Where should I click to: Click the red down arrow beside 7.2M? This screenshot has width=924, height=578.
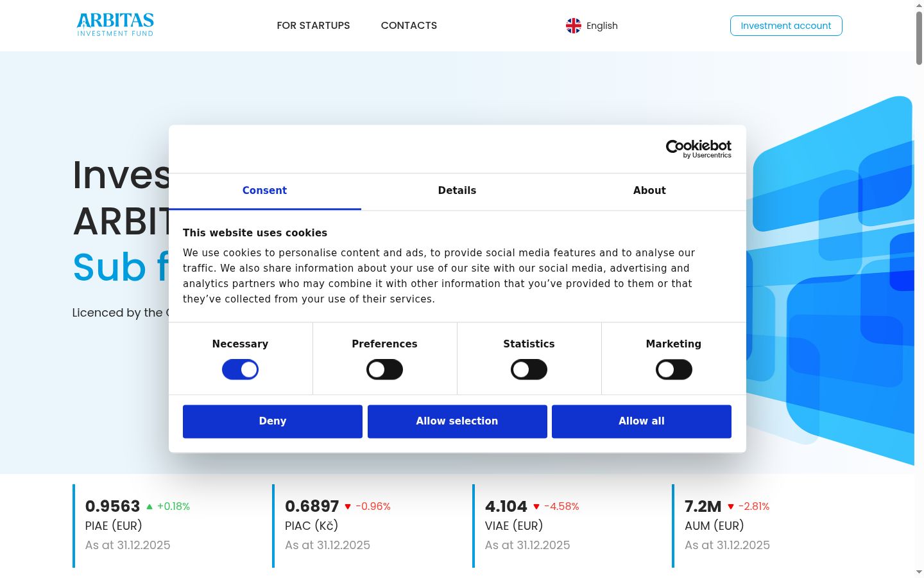point(730,507)
